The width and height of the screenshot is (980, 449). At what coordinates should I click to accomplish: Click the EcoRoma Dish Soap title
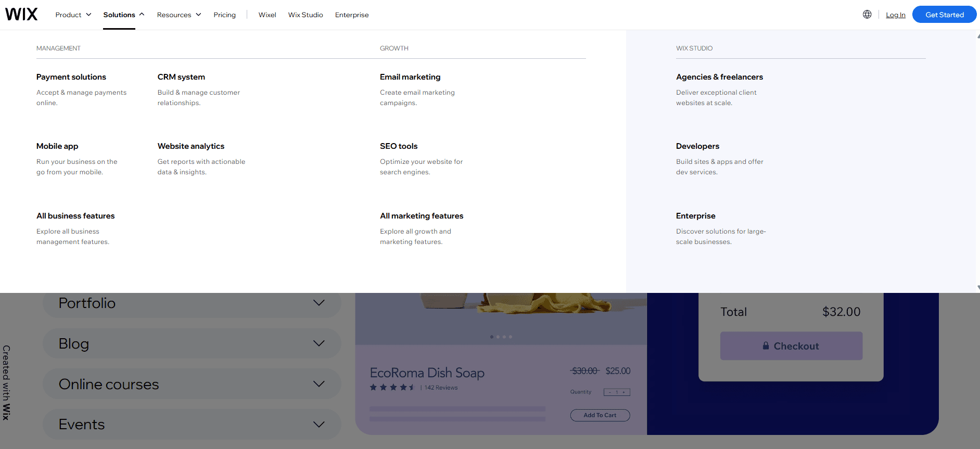click(427, 373)
